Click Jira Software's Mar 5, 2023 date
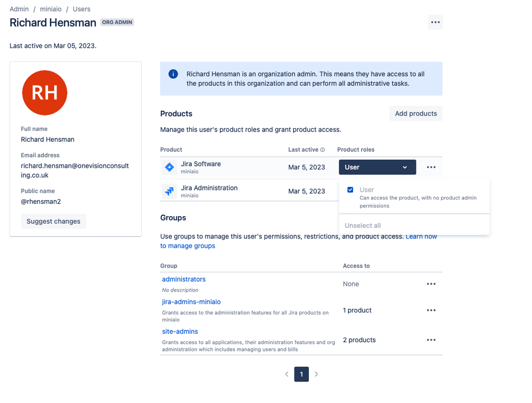This screenshot has width=532, height=403. [x=307, y=167]
